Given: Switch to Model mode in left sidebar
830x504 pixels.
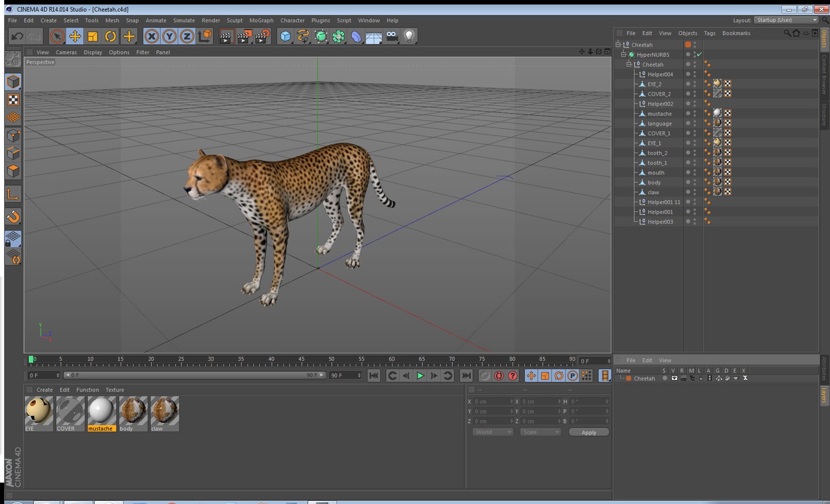Looking at the screenshot, I should click(x=13, y=82).
